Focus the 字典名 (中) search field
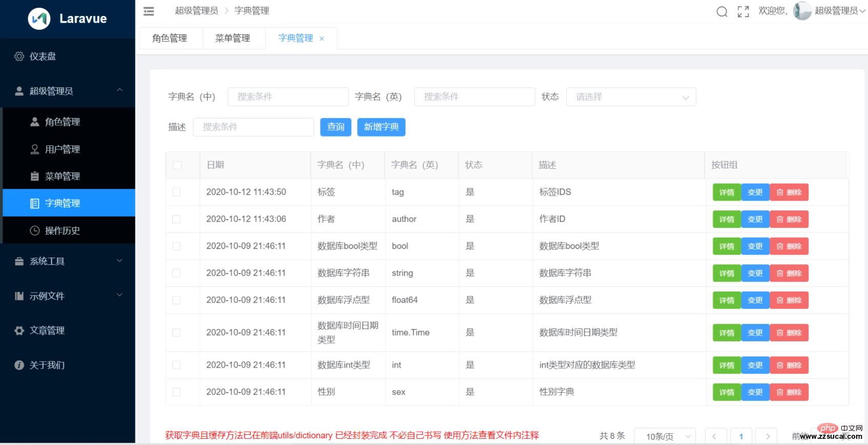This screenshot has height=445, width=868. point(288,97)
